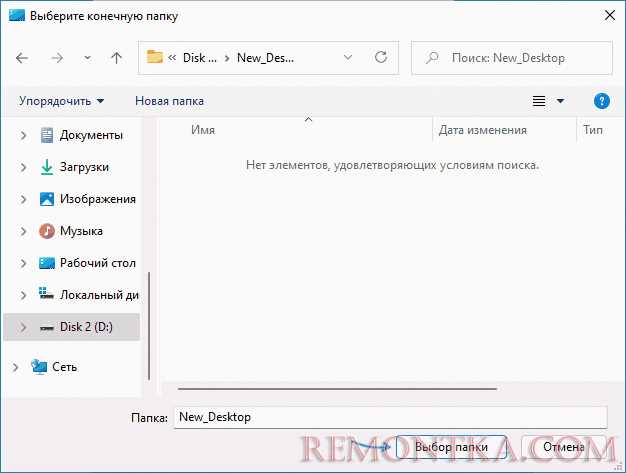The width and height of the screenshot is (626, 473).
Task: Cancel the dialog with Отмена
Action: (564, 447)
